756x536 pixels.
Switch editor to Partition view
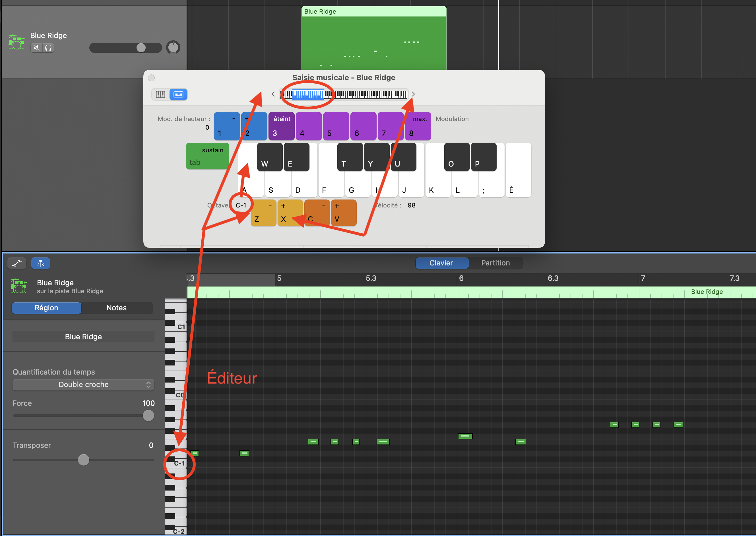(495, 263)
